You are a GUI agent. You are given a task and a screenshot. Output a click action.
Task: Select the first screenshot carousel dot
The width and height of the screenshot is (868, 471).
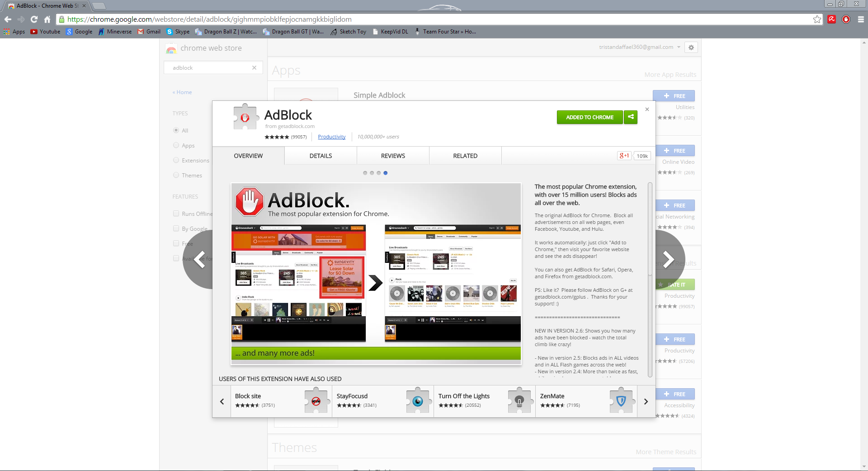coord(365,173)
